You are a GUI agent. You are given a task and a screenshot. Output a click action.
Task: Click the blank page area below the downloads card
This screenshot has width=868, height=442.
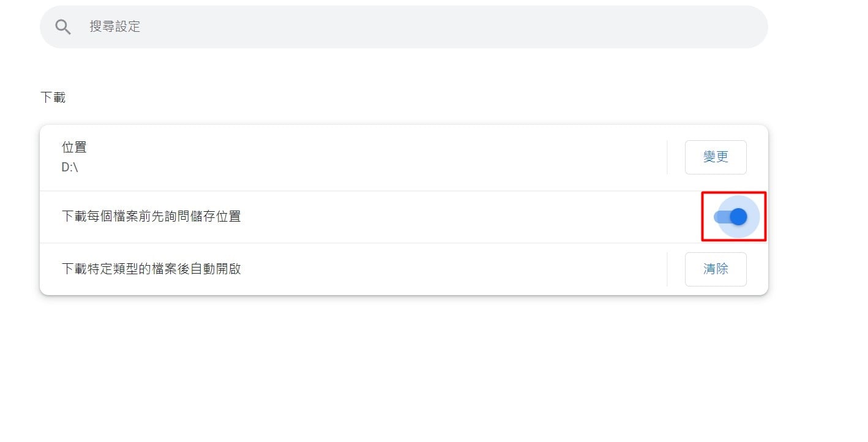click(x=404, y=367)
